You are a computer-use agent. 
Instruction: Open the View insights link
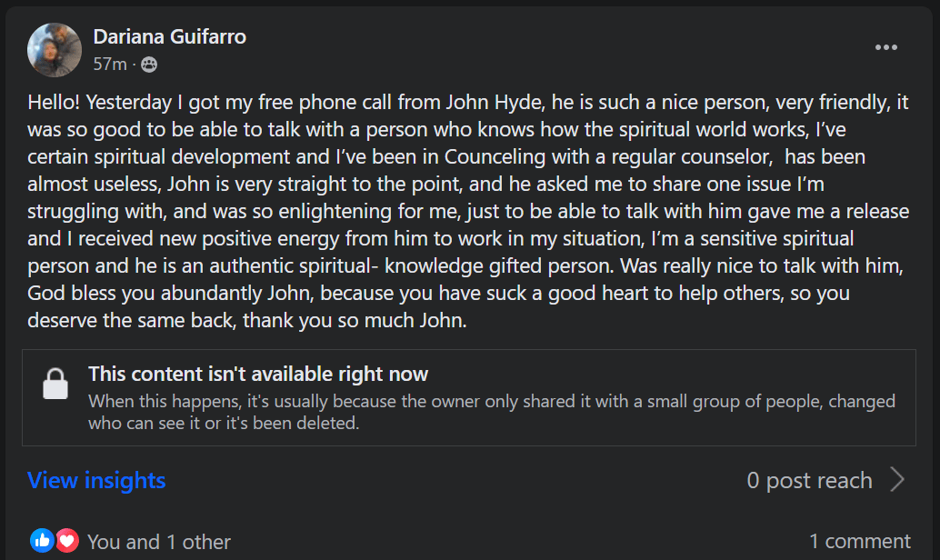tap(96, 480)
